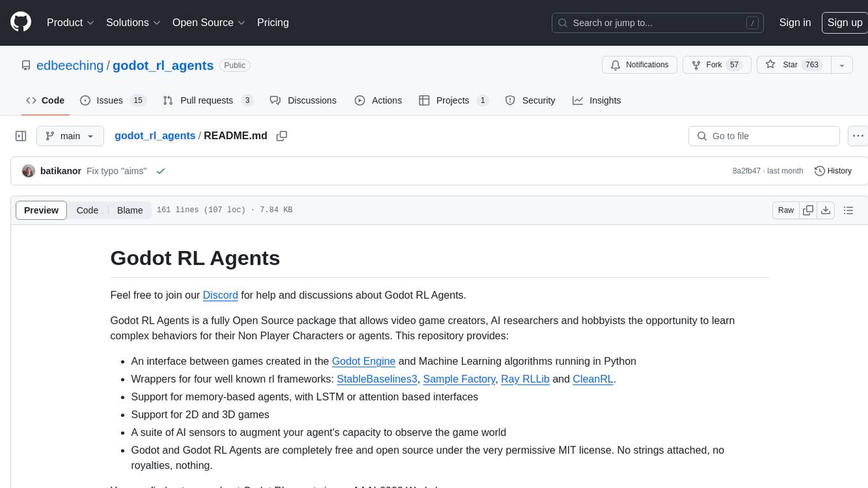Screen dimensions: 868x488
Task: Open the StableBaselines3 link
Action: coord(377,379)
